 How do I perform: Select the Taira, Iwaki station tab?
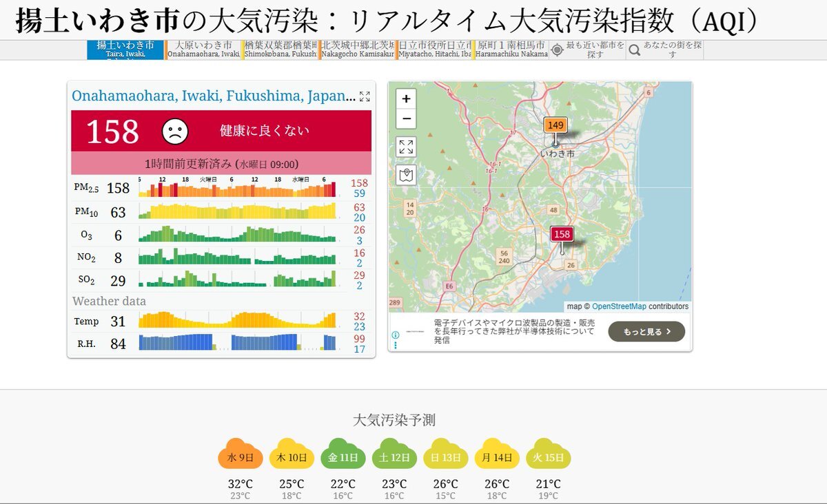125,50
